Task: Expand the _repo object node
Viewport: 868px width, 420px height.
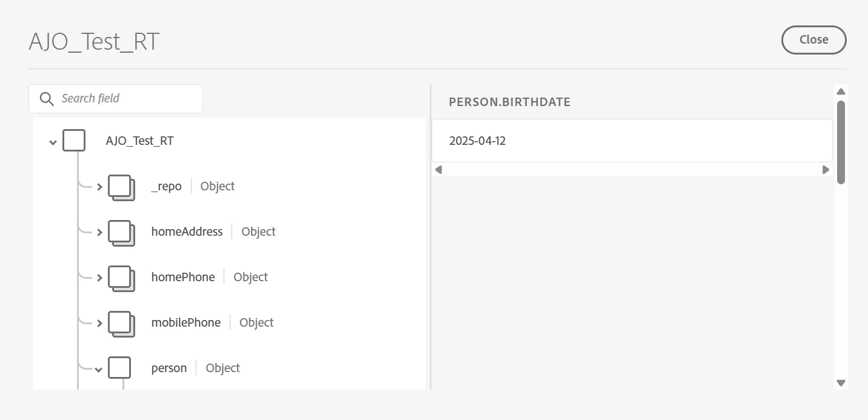Action: pyautogui.click(x=100, y=187)
